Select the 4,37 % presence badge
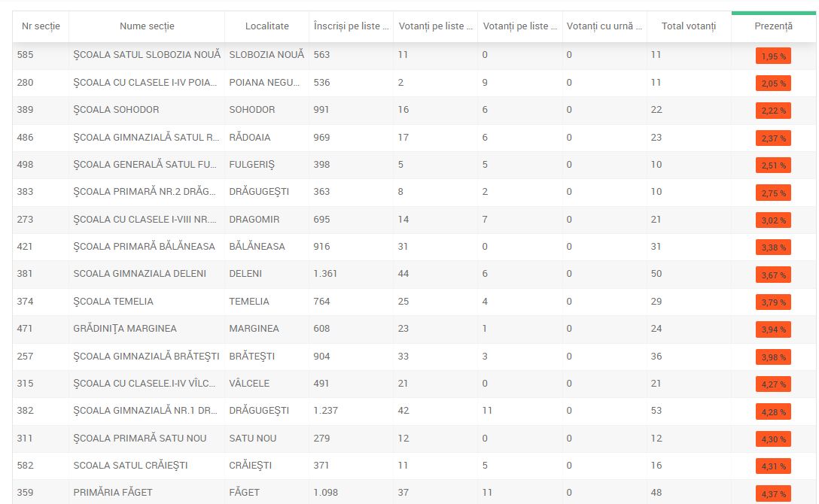The image size is (819, 504). pos(773,493)
